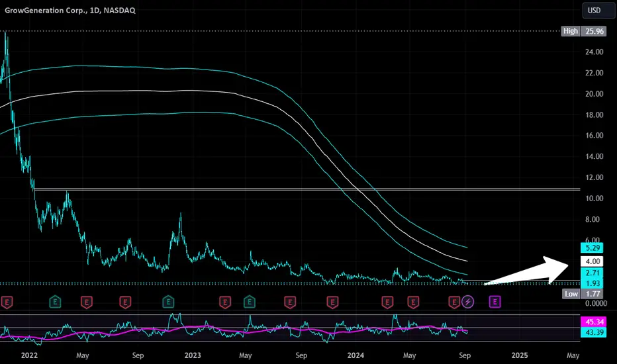Select the magenta 45.34 RSI average value tag
The height and width of the screenshot is (364, 617).
tap(593, 322)
